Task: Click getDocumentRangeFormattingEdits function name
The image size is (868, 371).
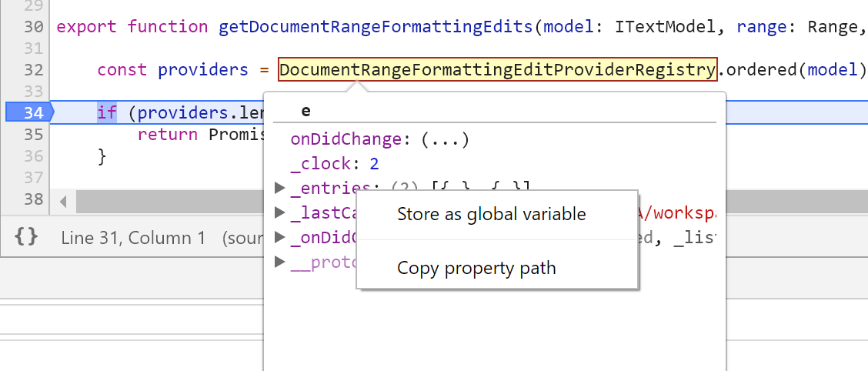Action: point(376,27)
